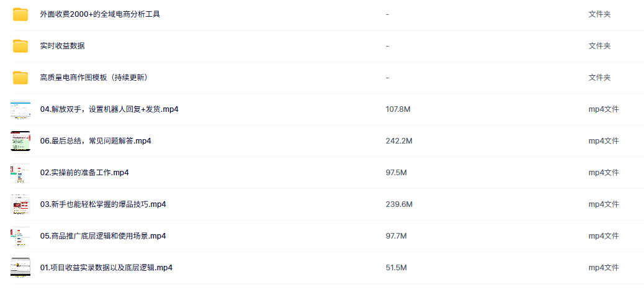The image size is (644, 292).
Task: Open 高质量电商作图模板（持续更新）folder name
Action: 94,78
